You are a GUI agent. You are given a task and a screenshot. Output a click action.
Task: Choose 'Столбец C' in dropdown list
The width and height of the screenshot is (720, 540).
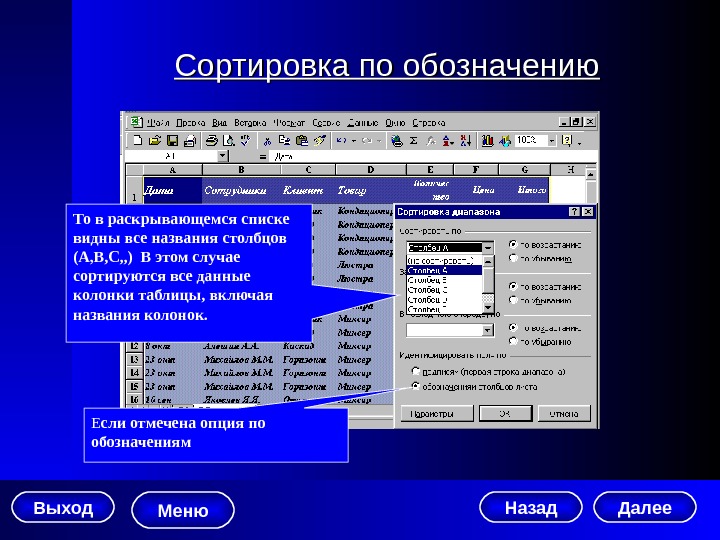(x=444, y=290)
